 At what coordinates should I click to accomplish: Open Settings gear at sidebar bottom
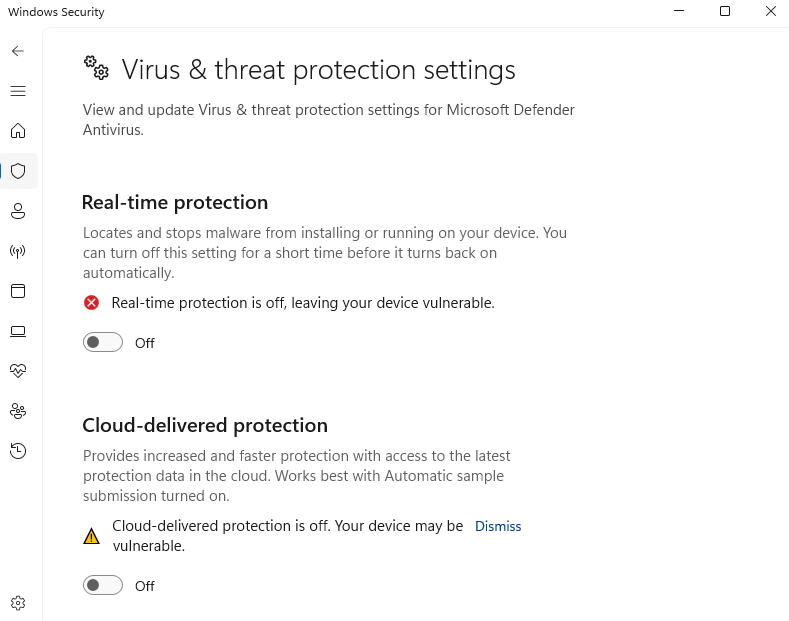pyautogui.click(x=18, y=603)
